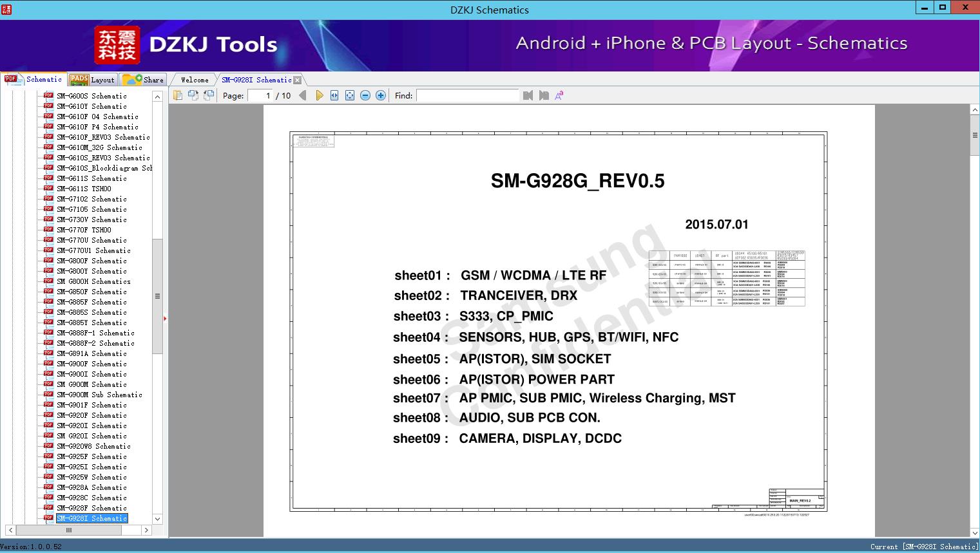Fit whole page in view
This screenshot has height=553, width=980.
pyautogui.click(x=350, y=95)
